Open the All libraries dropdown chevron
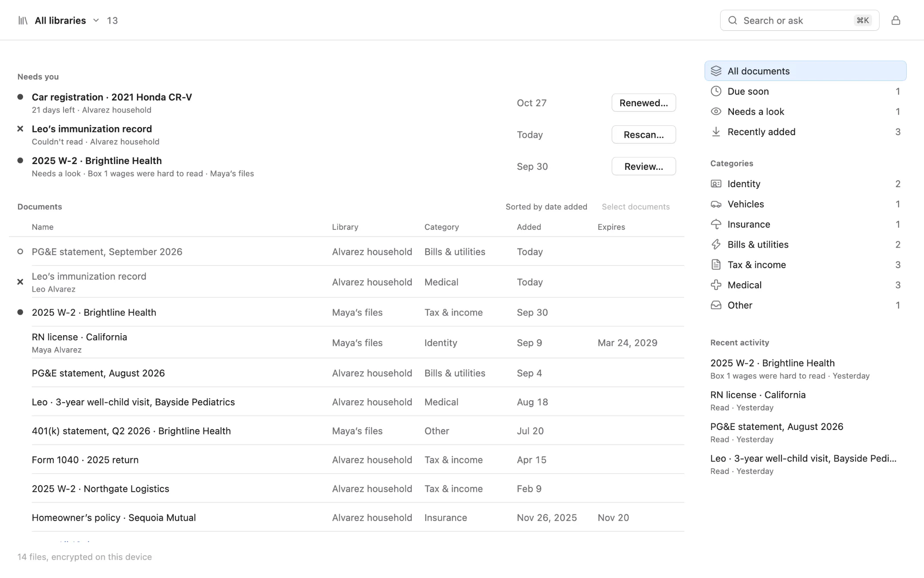Screen dimensions: 924x578 96,20
